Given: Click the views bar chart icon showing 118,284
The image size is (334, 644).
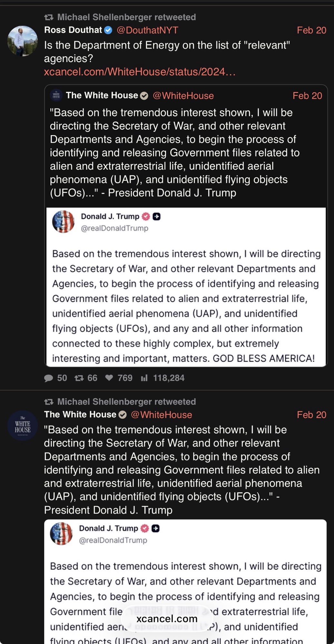Looking at the screenshot, I should pos(144,378).
